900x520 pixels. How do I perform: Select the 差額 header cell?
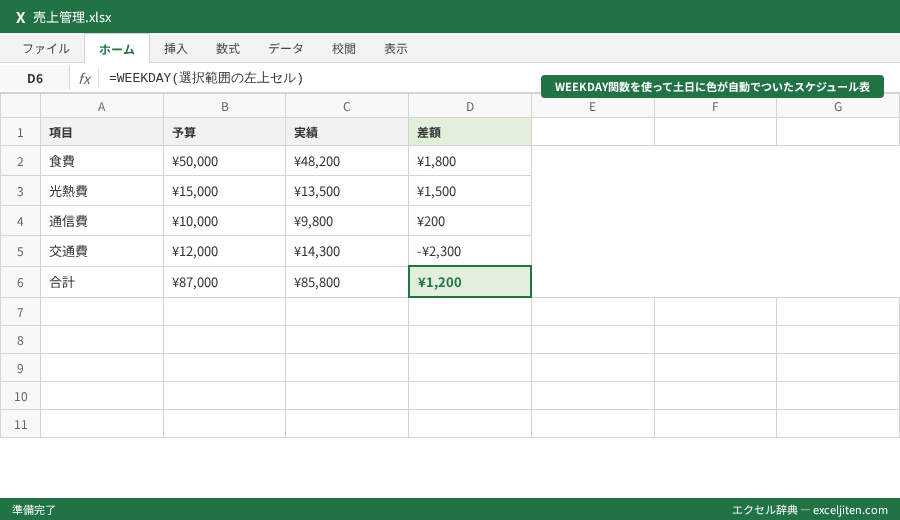(x=470, y=132)
